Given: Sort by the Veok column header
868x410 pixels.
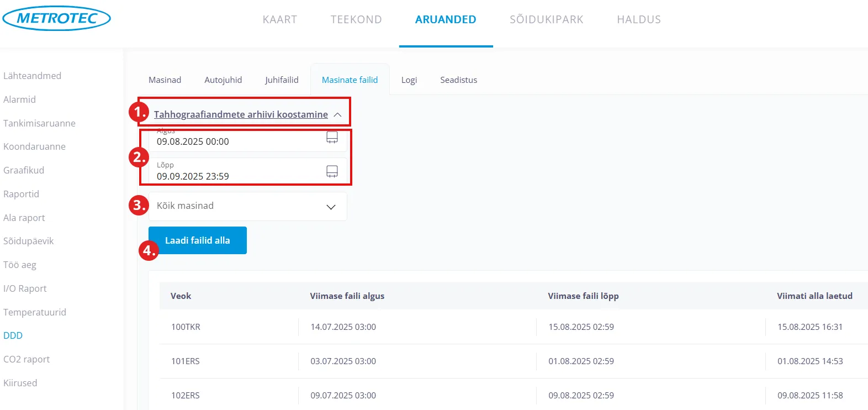Looking at the screenshot, I should pyautogui.click(x=181, y=296).
